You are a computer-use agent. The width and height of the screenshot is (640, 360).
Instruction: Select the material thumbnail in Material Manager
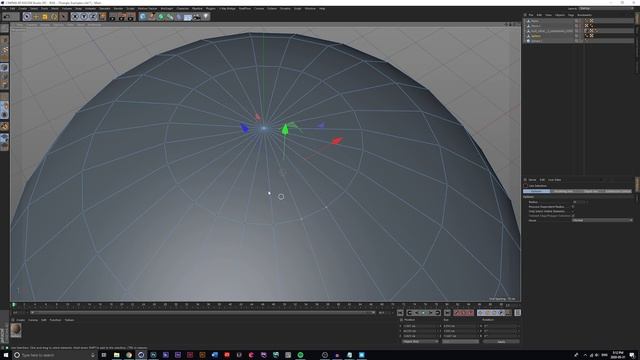coord(16,330)
